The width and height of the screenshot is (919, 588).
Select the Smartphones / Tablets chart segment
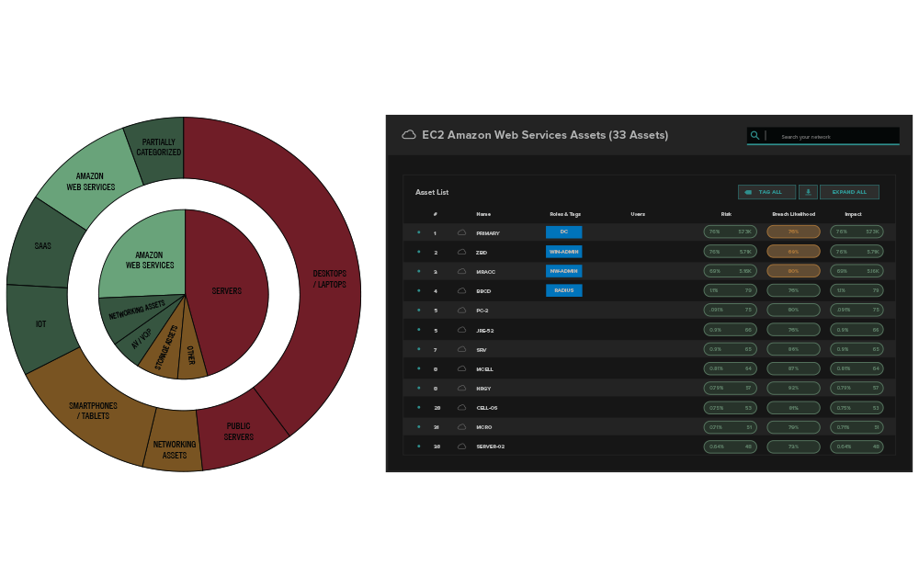point(94,411)
